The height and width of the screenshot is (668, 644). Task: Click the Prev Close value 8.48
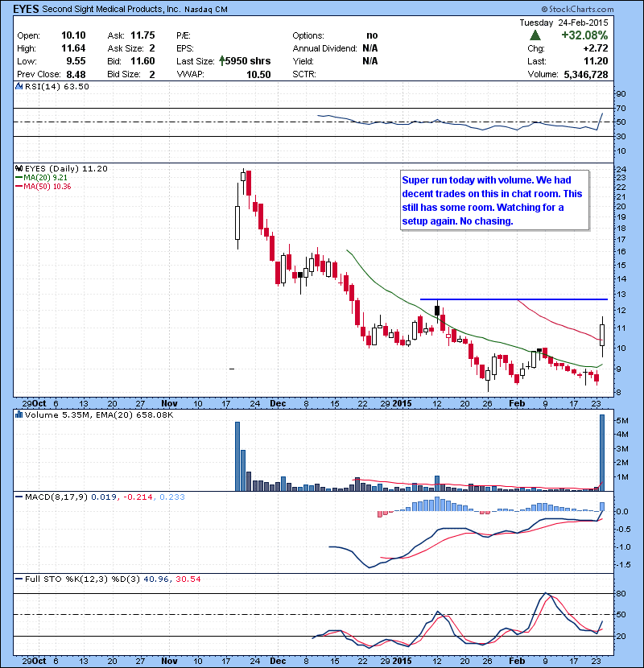76,75
